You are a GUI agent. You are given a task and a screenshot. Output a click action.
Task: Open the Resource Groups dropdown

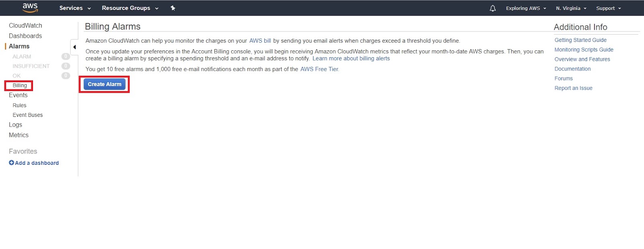[x=130, y=8]
